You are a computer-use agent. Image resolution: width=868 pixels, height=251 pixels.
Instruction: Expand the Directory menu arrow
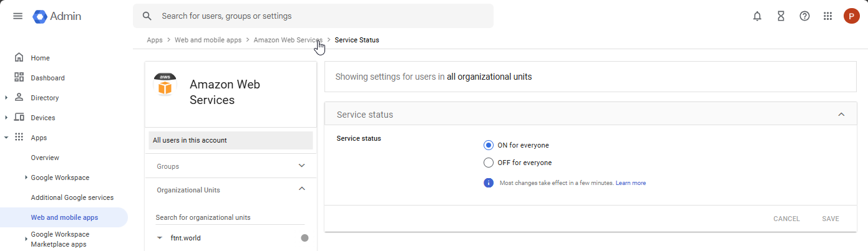pos(6,98)
